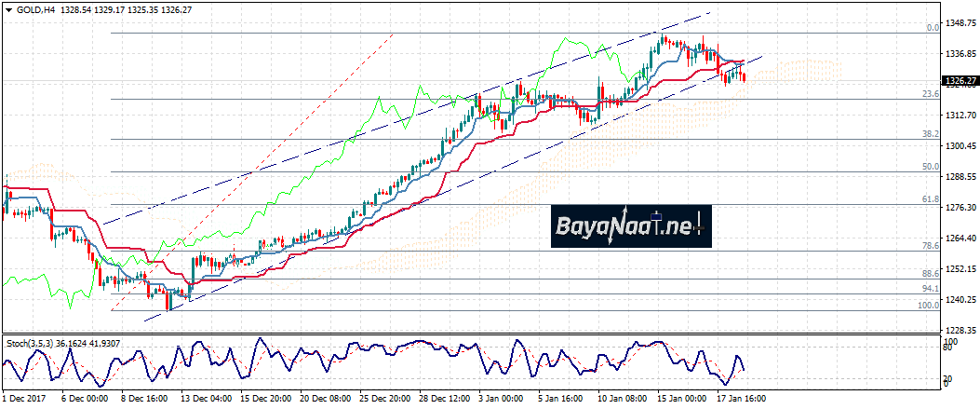
Task: Select the 50.0 Fibonacci level label
Action: 929,167
